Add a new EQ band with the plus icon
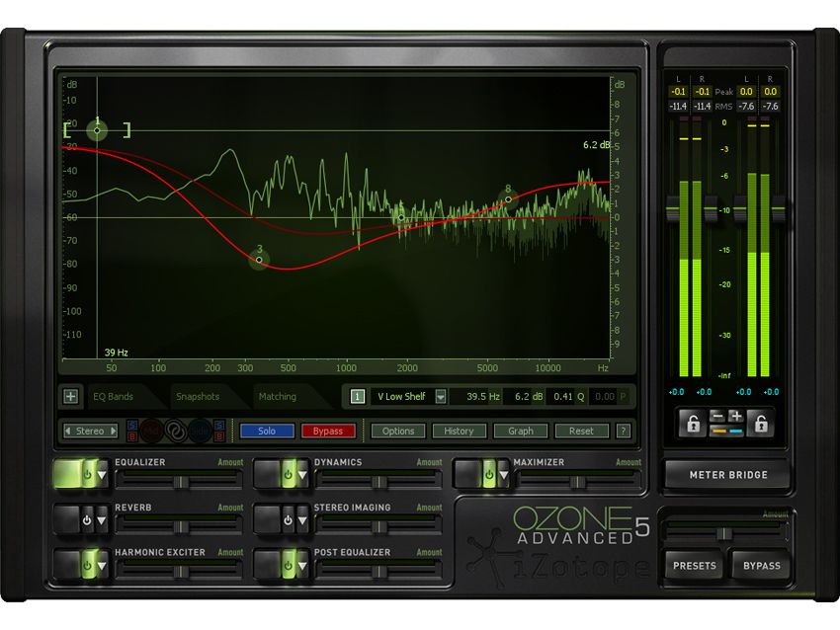840x630 pixels. (x=69, y=397)
